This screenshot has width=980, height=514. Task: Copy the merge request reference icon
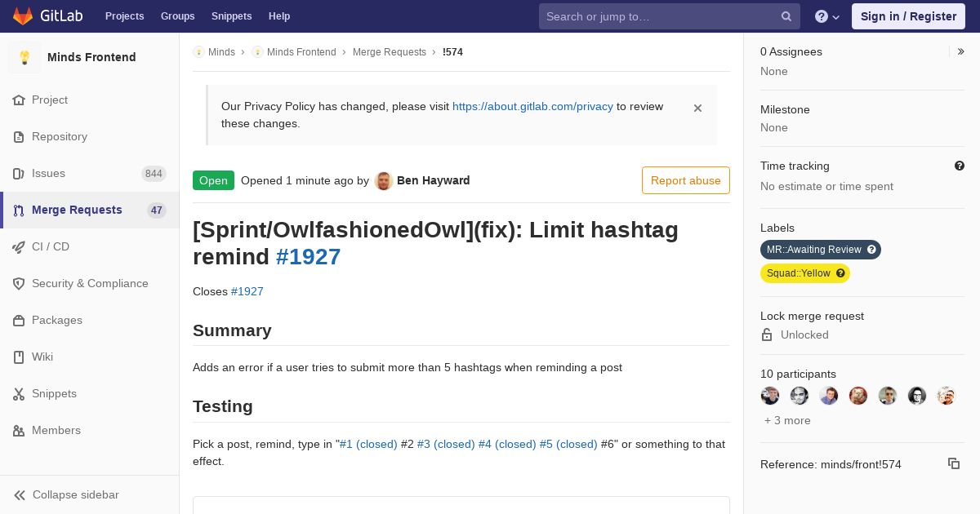tap(954, 463)
